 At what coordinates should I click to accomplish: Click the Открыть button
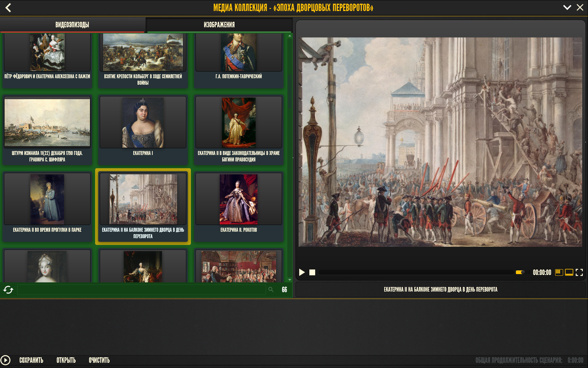(x=66, y=360)
